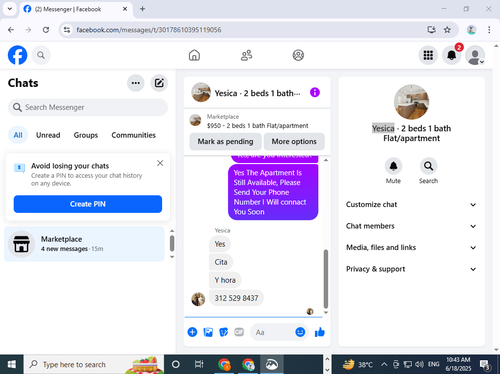Select the Groups chats filter
Viewport: 500px width, 374px height.
pos(86,135)
